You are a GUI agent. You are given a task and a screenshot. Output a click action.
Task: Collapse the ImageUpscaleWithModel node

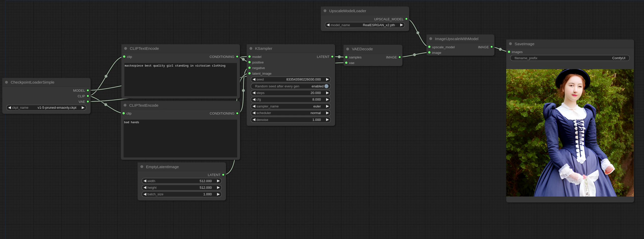430,39
